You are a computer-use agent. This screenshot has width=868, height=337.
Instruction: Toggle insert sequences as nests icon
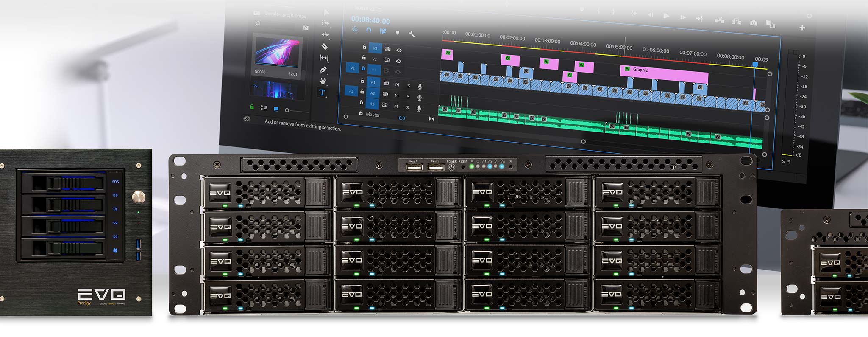click(x=355, y=29)
